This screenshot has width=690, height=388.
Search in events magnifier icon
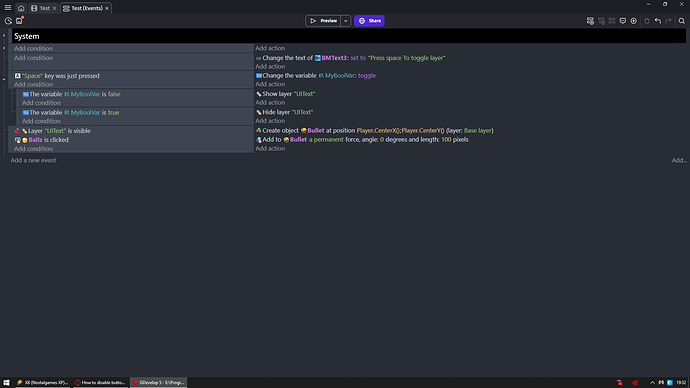point(682,21)
